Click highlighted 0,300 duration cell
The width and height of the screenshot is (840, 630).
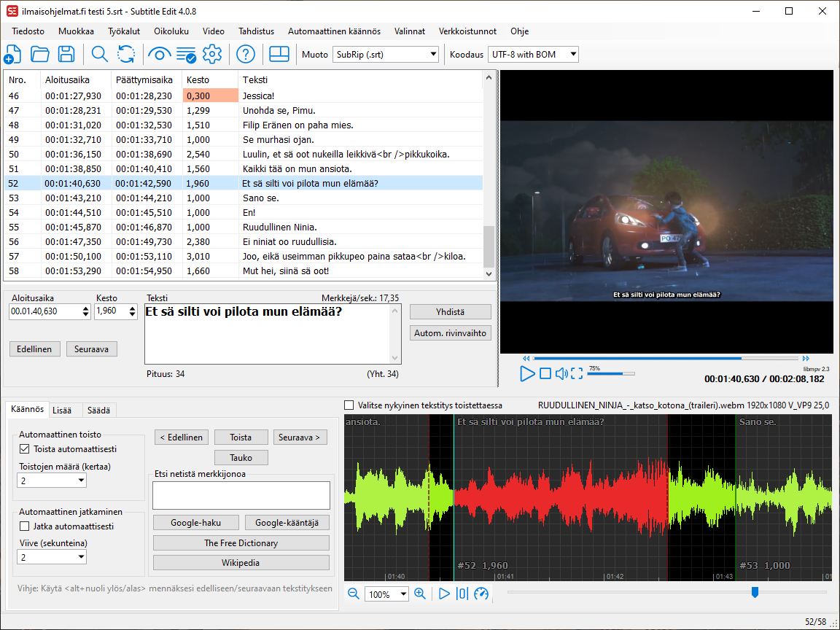click(210, 96)
